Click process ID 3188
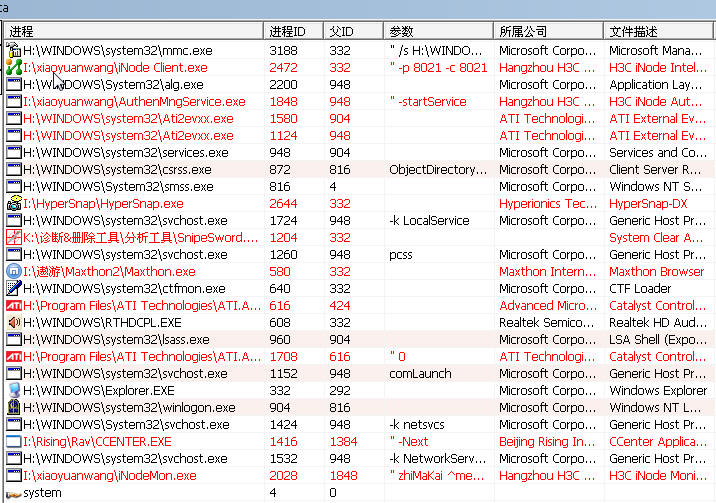The height and width of the screenshot is (503, 716). coord(283,50)
